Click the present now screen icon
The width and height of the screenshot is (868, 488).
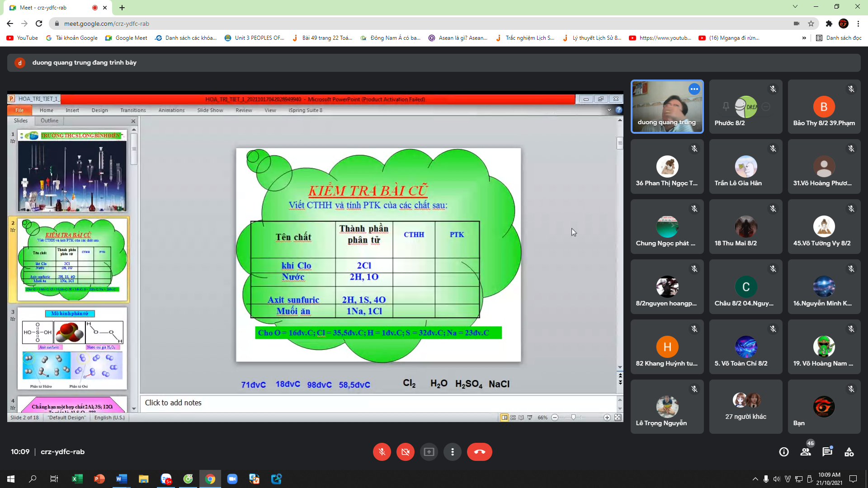click(x=429, y=452)
